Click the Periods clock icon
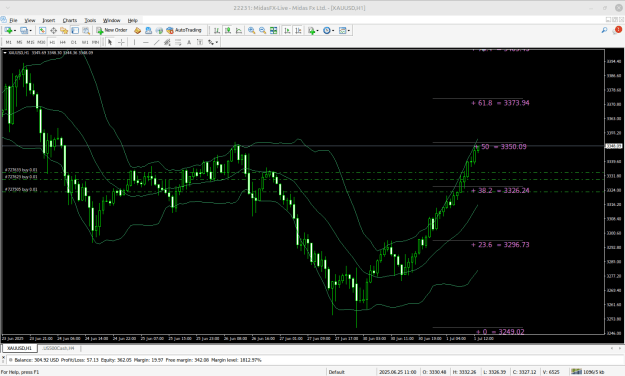The width and height of the screenshot is (625, 376). click(x=326, y=30)
